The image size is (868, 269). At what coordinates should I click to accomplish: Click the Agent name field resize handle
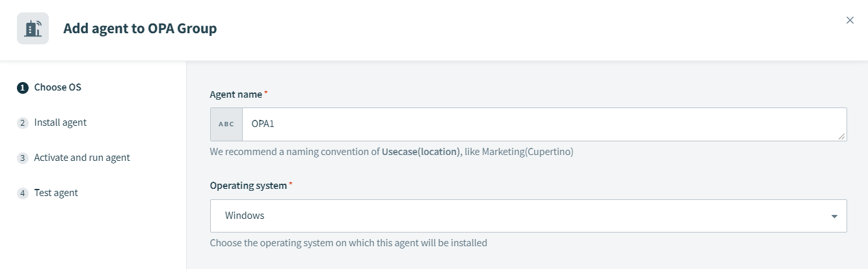[x=842, y=136]
